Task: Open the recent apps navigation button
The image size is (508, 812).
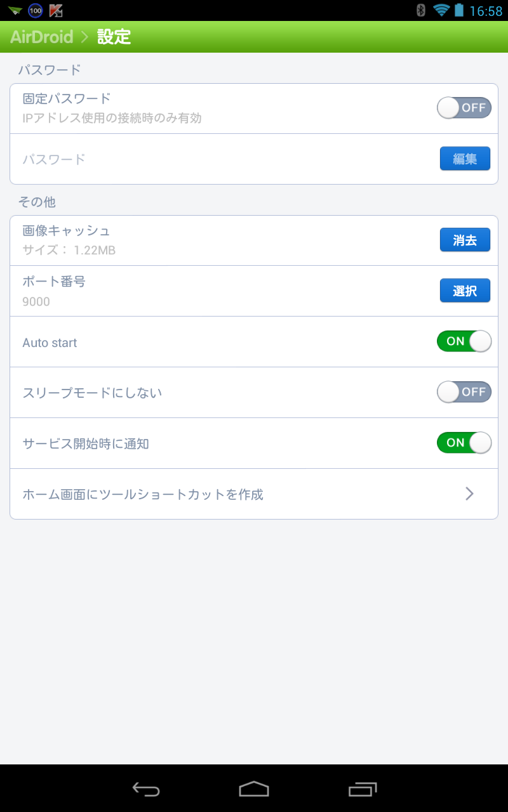Action: tap(363, 789)
